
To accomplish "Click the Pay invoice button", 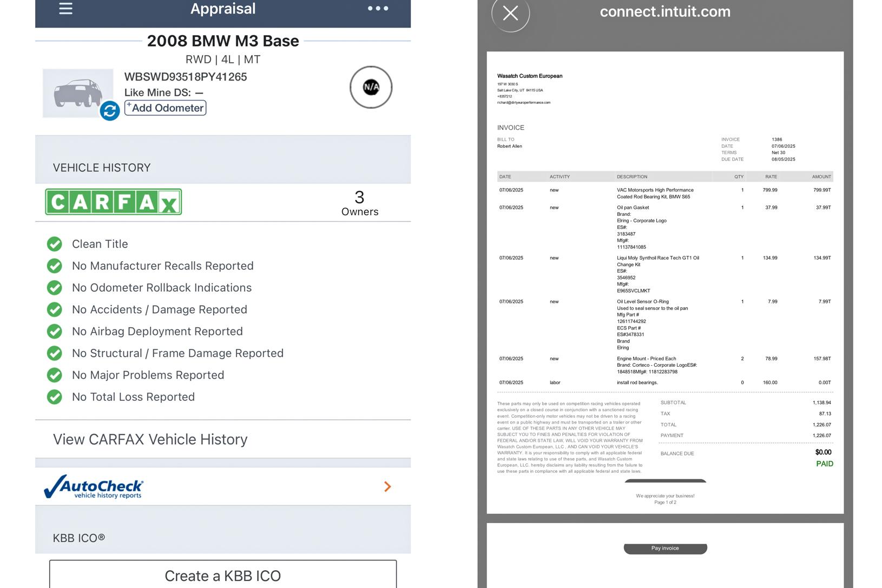I will coord(665,548).
